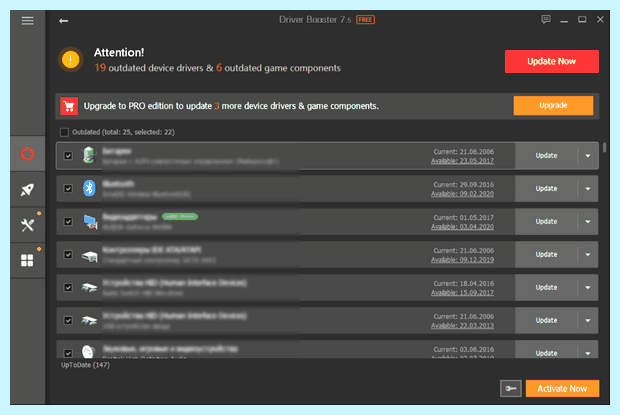Update the driver current 03.06.2016
This screenshot has width=620, height=415.
pyautogui.click(x=546, y=353)
